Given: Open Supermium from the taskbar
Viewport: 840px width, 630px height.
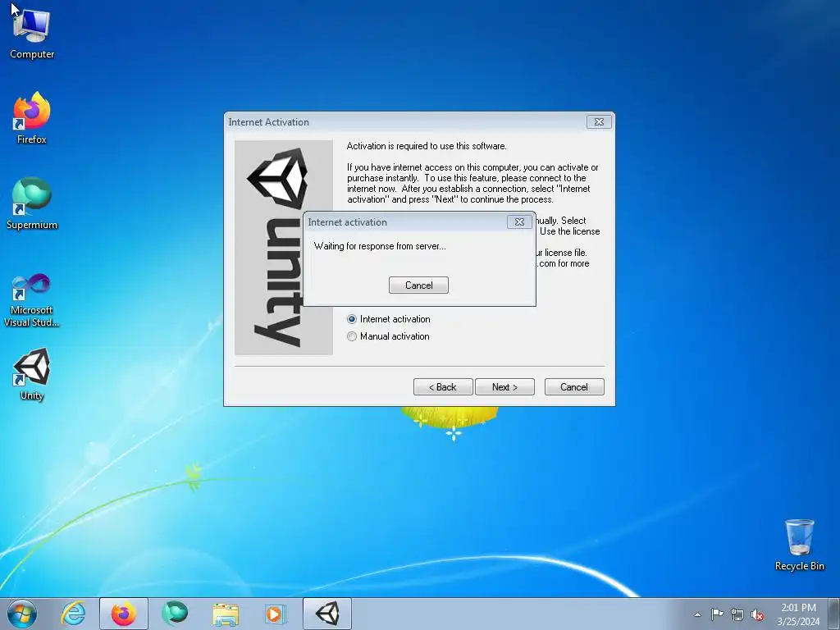Looking at the screenshot, I should 175,614.
